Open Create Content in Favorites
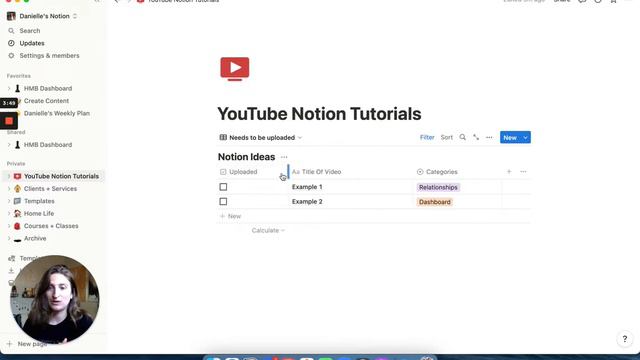The height and width of the screenshot is (360, 640). coord(46,101)
